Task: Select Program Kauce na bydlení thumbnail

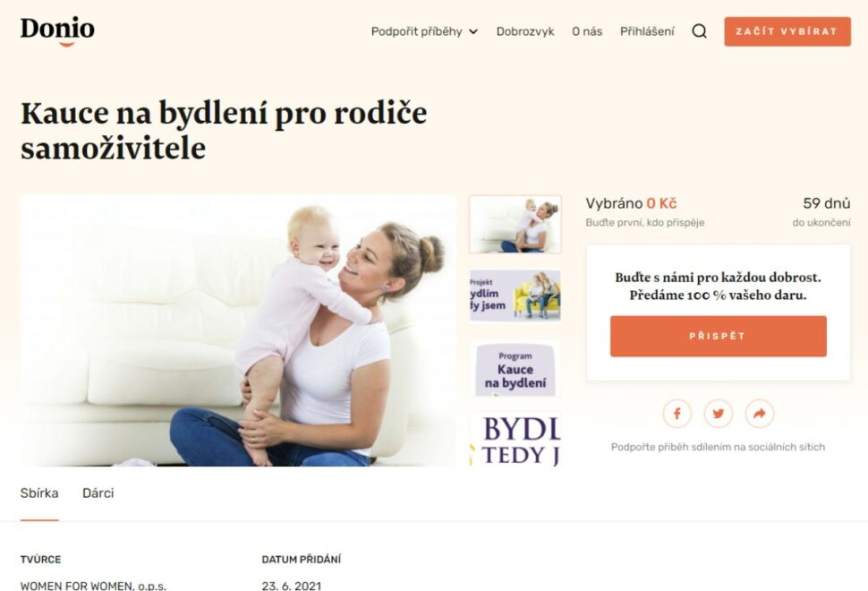Action: (515, 370)
